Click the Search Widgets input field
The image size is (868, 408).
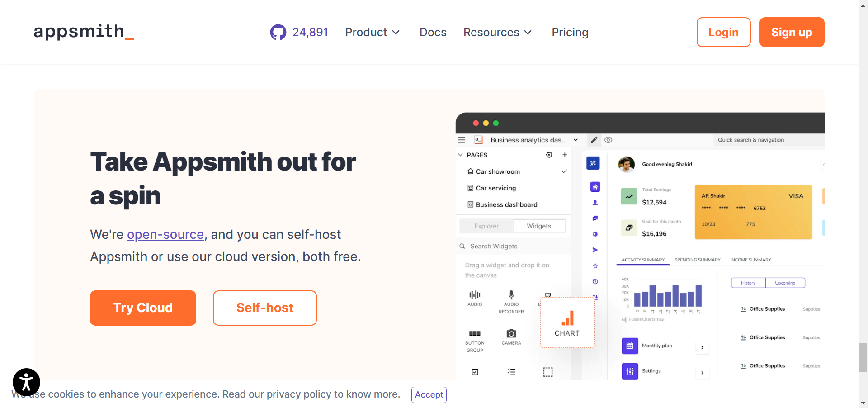point(515,247)
